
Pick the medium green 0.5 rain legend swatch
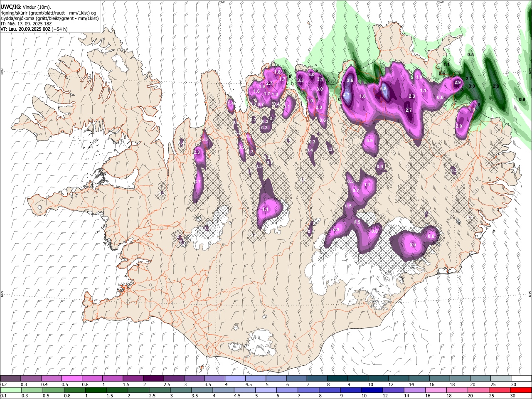53,390
